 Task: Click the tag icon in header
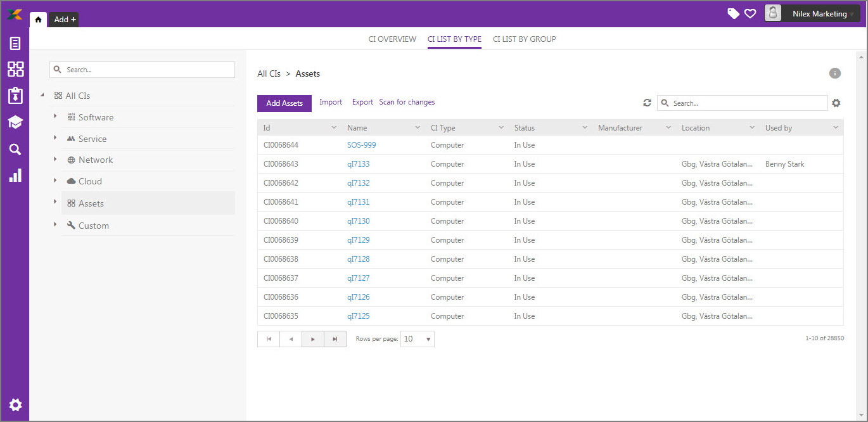tap(733, 13)
